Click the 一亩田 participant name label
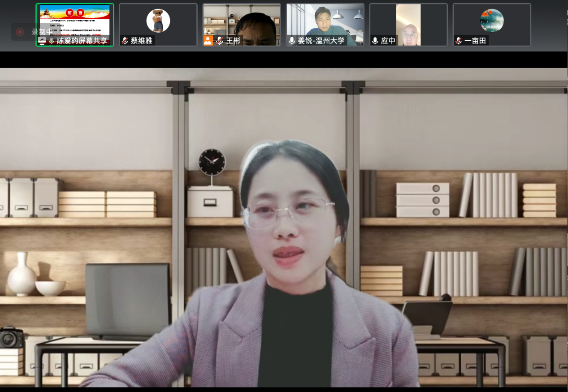The width and height of the screenshot is (568, 392). (475, 41)
